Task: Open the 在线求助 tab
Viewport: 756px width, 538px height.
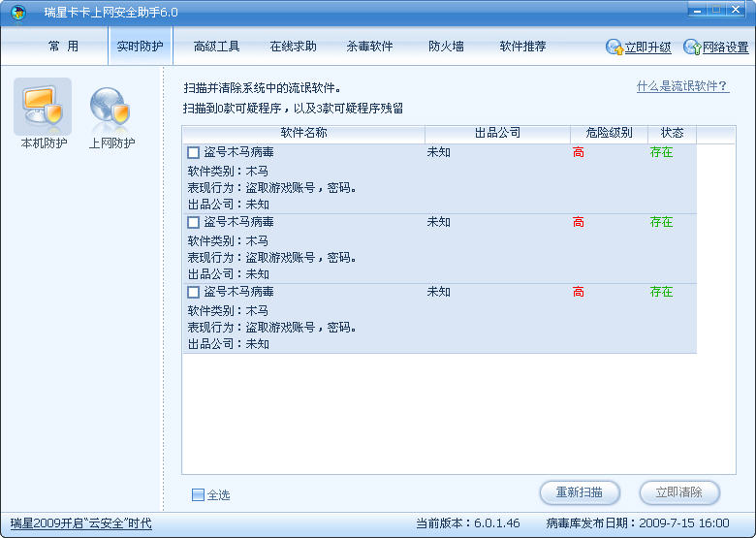Action: (x=293, y=47)
